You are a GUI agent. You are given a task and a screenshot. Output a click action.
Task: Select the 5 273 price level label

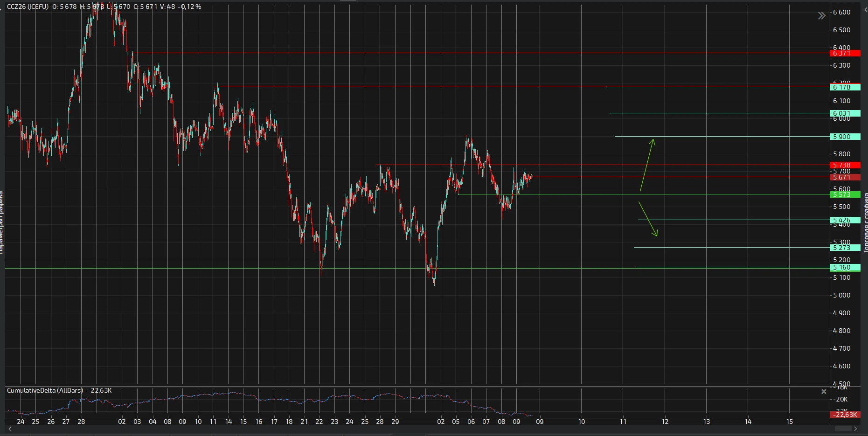846,248
